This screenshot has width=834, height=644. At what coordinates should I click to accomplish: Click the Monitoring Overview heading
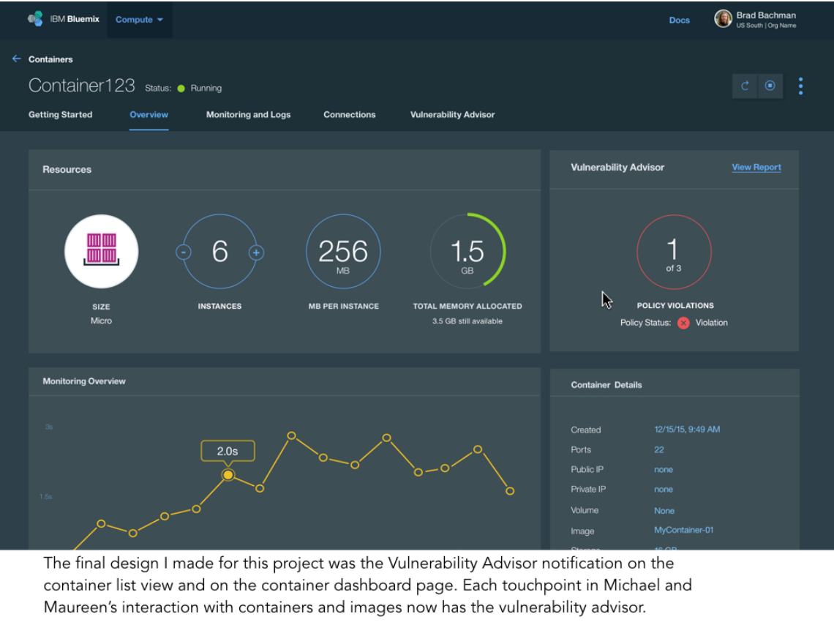(84, 381)
